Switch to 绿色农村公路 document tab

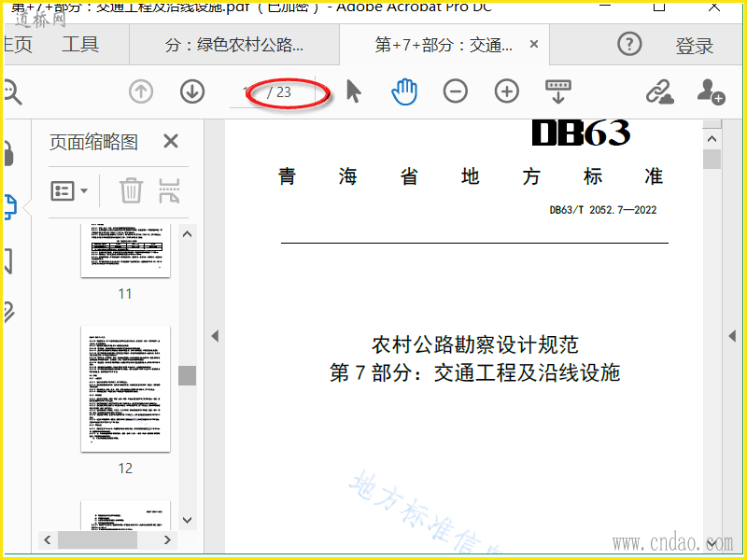pos(234,45)
